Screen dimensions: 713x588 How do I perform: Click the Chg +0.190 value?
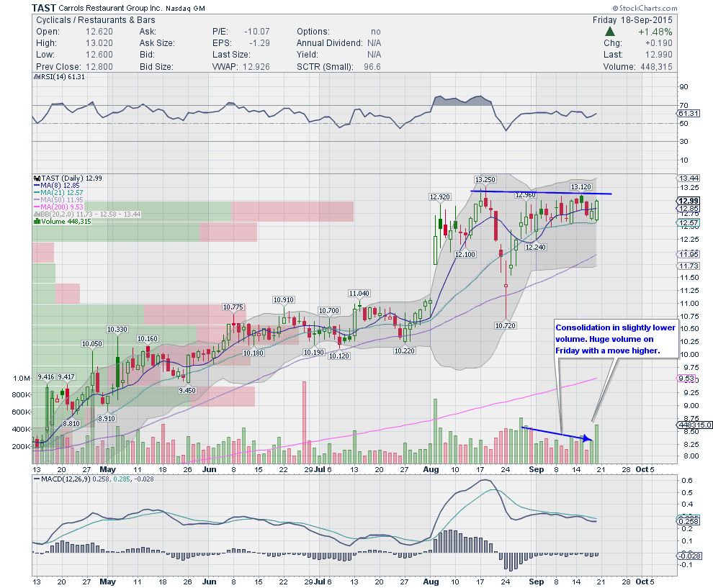point(658,43)
